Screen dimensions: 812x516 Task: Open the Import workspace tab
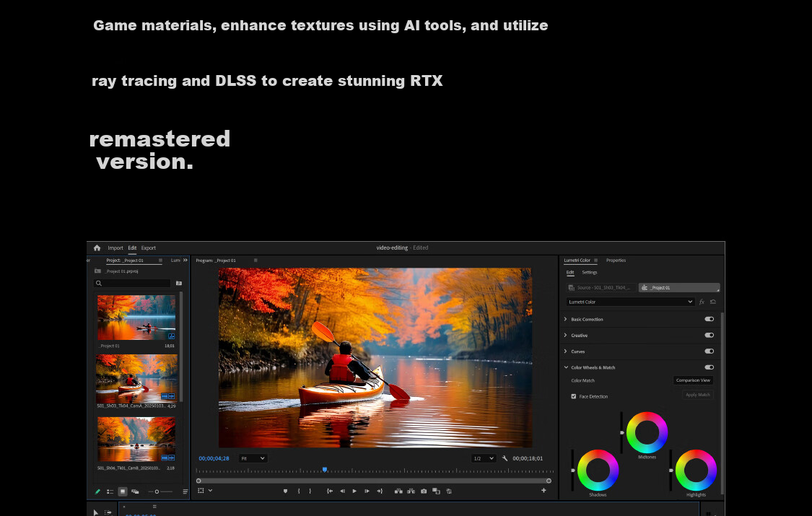click(x=115, y=248)
